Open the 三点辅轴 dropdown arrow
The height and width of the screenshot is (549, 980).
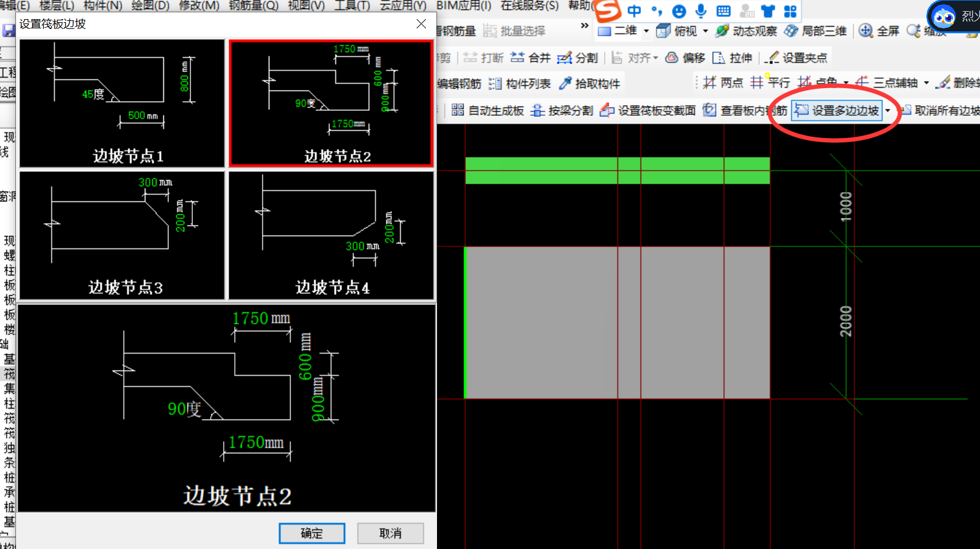pyautogui.click(x=926, y=83)
